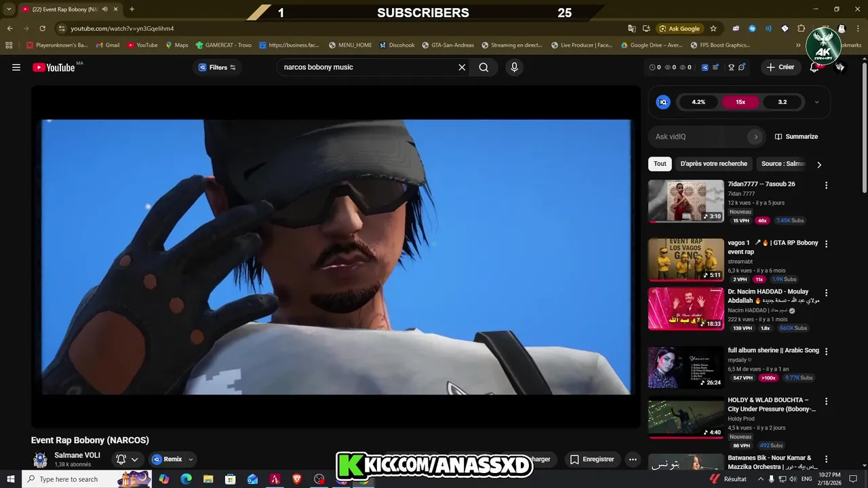Open the Extensions puzzle icon
Viewport: 868px width, 488px height.
click(801, 28)
